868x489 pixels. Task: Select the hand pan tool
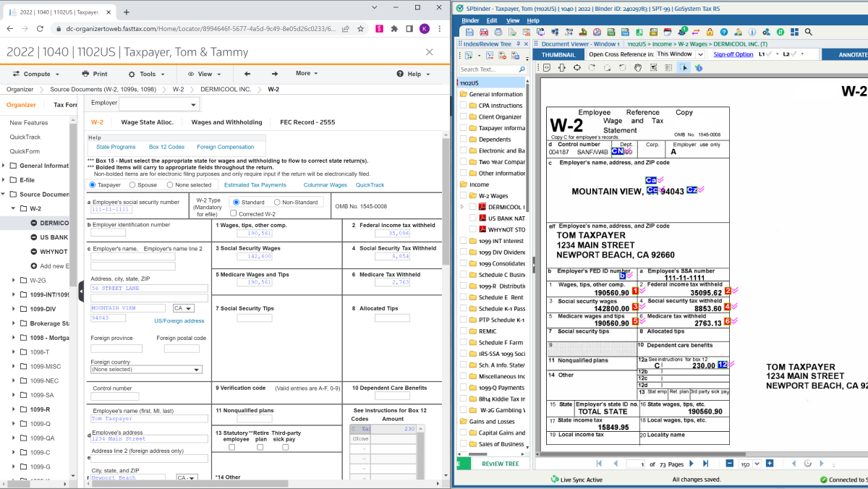[638, 67]
